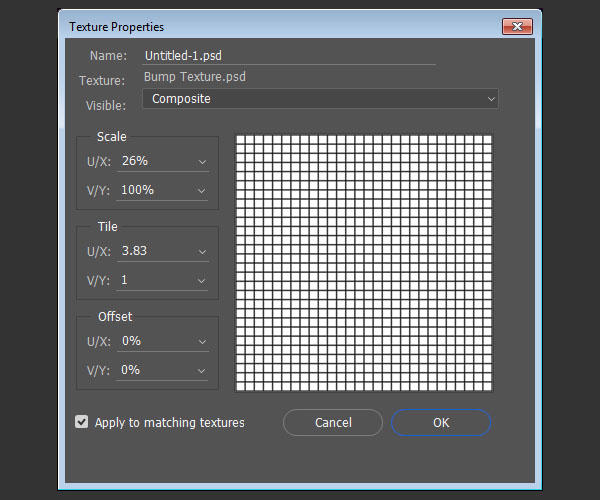Viewport: 600px width, 500px height.
Task: Click the Scale group label
Action: point(111,137)
